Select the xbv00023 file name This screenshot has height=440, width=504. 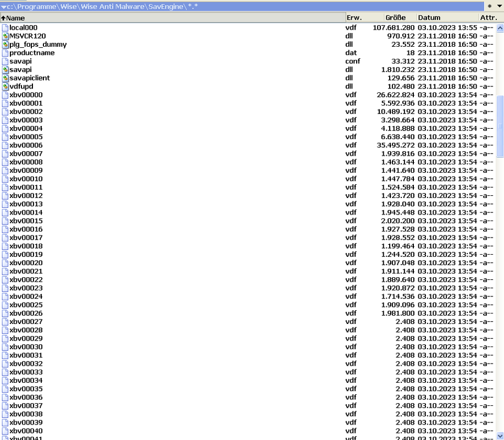26,288
